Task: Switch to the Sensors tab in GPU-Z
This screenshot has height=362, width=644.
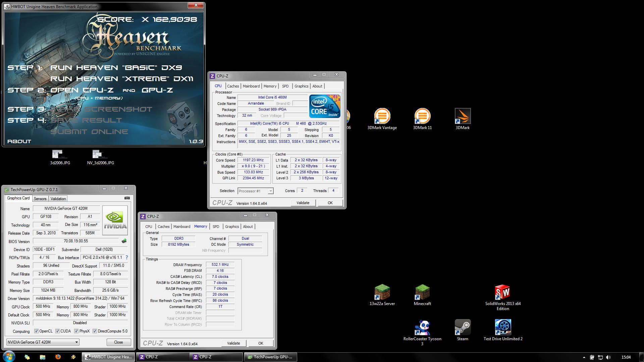Action: pos(40,199)
